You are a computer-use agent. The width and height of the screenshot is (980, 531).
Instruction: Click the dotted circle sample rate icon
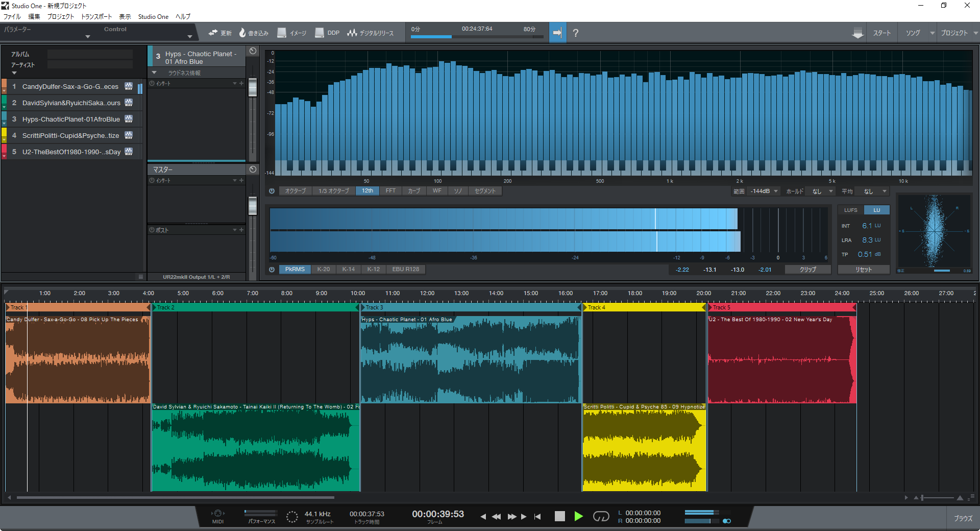[x=292, y=517]
